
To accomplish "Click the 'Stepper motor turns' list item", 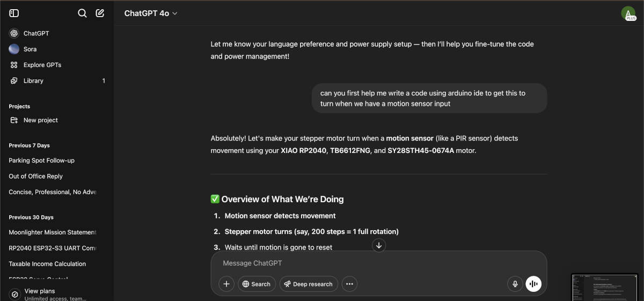I will [311, 232].
